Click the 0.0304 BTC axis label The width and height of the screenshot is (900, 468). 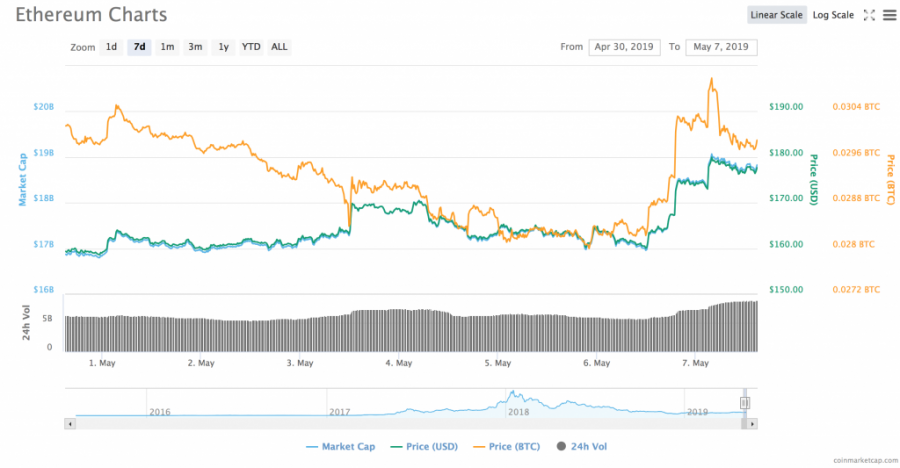click(856, 107)
